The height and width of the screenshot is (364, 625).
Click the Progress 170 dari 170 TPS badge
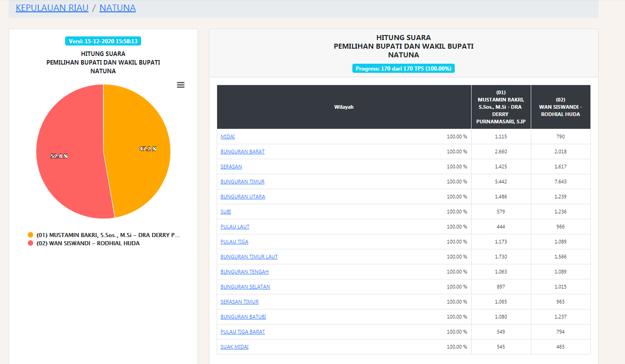pos(403,69)
